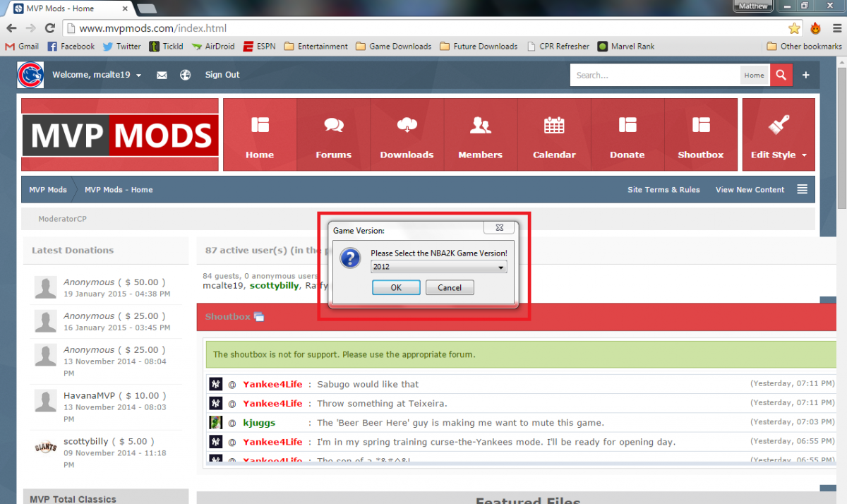
Task: Click the Search input field
Action: [655, 76]
